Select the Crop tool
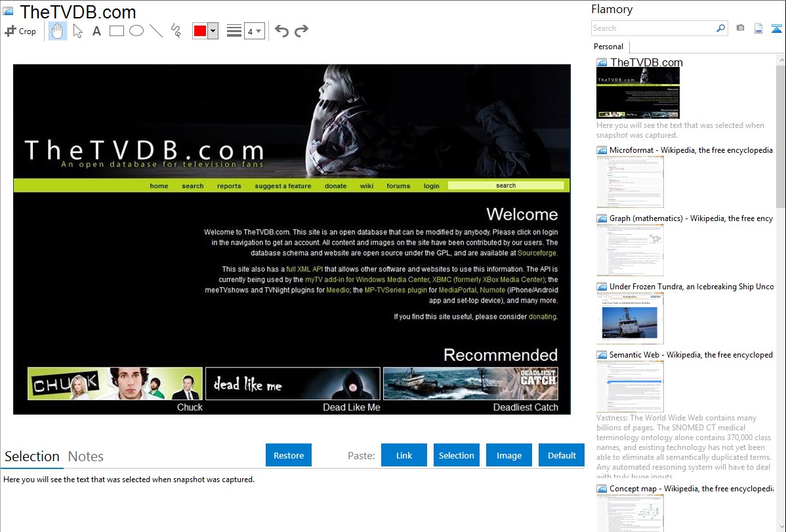The width and height of the screenshot is (786, 532). (x=20, y=31)
